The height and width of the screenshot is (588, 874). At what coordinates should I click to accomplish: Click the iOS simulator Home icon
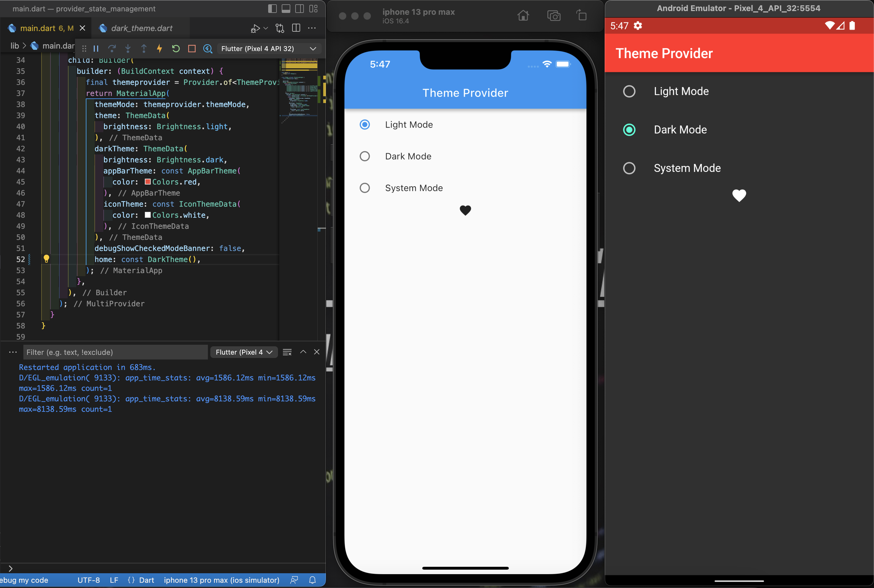(x=523, y=16)
